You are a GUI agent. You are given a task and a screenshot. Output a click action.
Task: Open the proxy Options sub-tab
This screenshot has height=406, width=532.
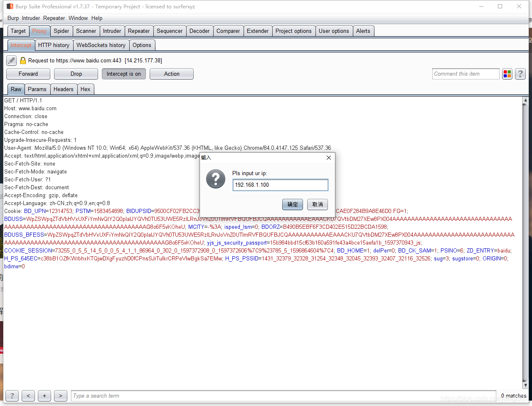[142, 45]
